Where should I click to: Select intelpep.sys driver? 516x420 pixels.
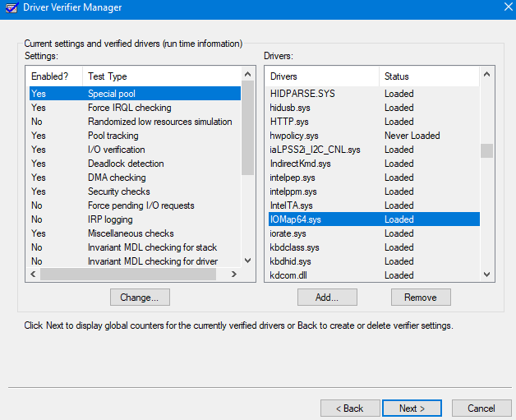[x=374, y=178]
